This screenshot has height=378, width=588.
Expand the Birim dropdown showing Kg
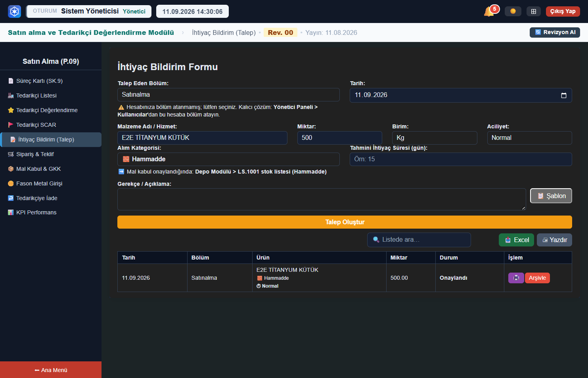click(435, 138)
